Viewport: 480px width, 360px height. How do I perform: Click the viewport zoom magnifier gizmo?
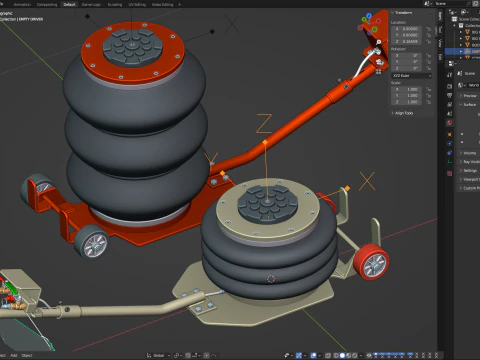tap(379, 42)
